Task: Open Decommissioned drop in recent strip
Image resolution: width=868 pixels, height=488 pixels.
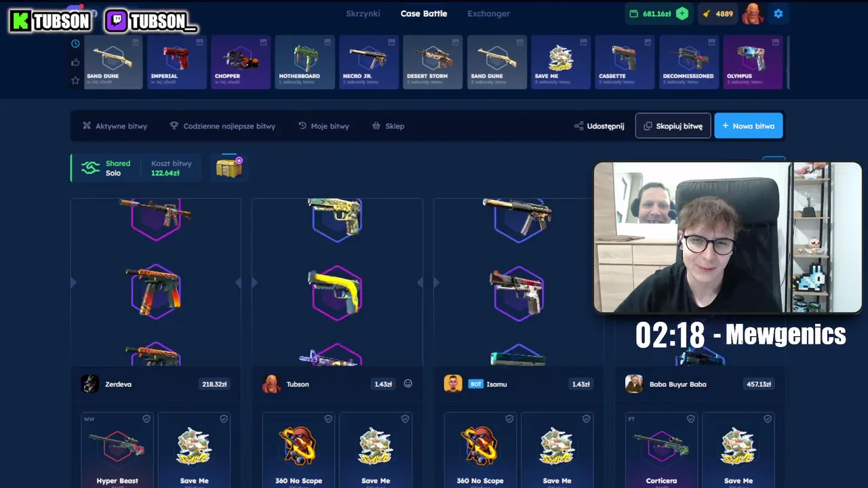Action: point(689,62)
